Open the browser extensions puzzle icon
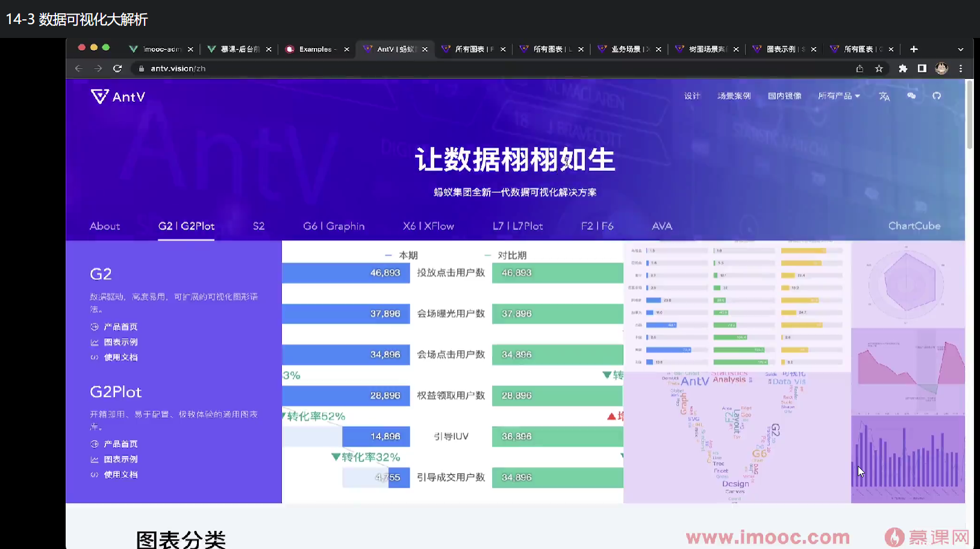Viewport: 980px width, 549px height. coord(903,68)
